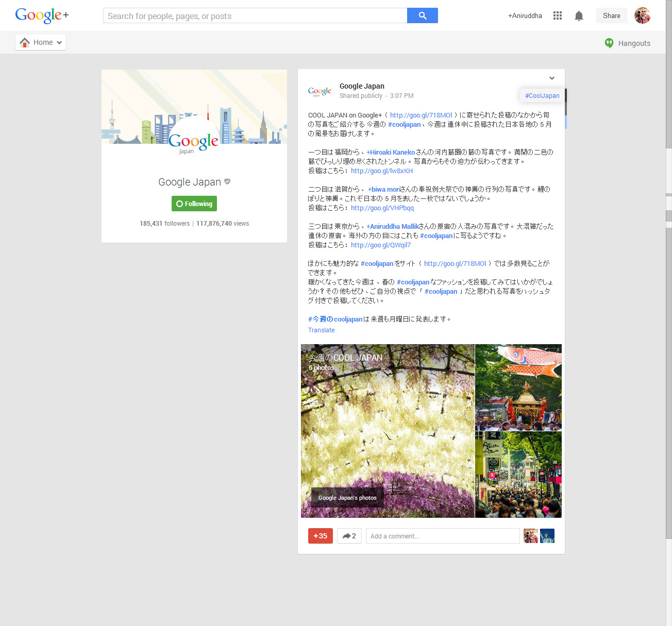The width and height of the screenshot is (672, 626).
Task: Click the #CoolJapan hashtag tag
Action: (x=542, y=95)
